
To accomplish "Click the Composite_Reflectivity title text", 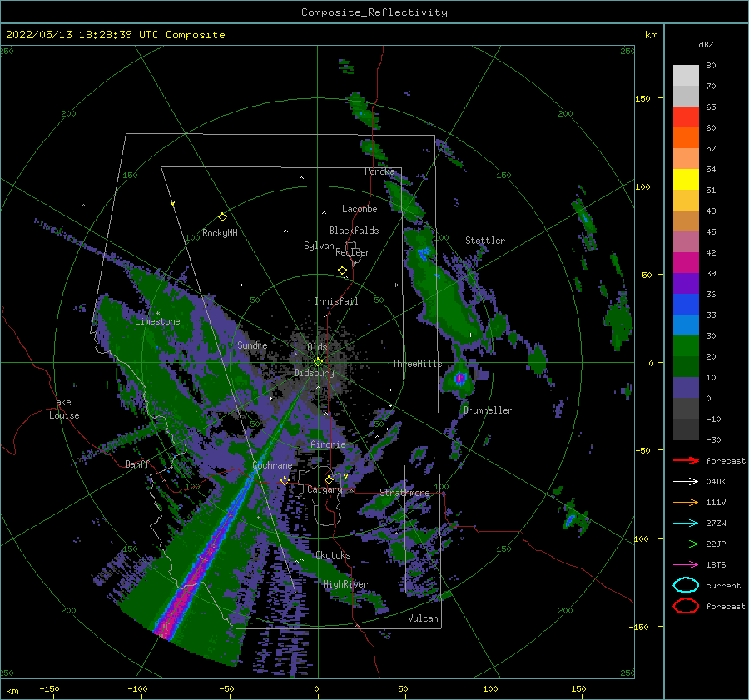I will click(x=374, y=12).
